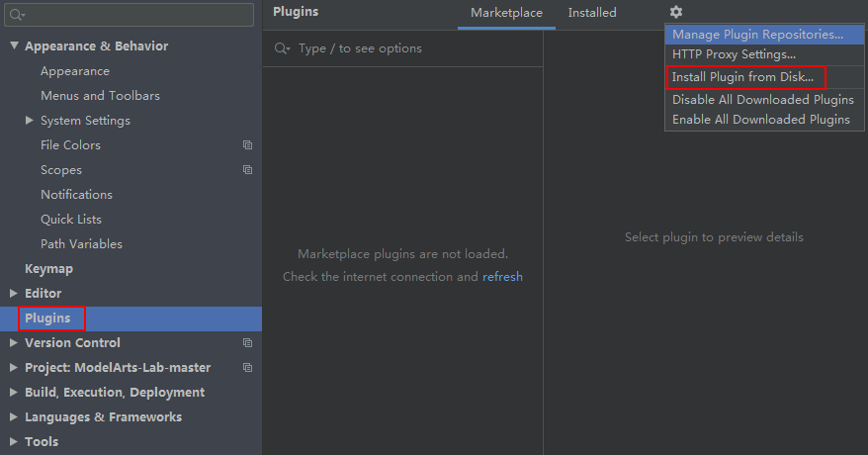This screenshot has height=455, width=868.
Task: Open the Keymap settings page
Action: pyautogui.click(x=48, y=269)
